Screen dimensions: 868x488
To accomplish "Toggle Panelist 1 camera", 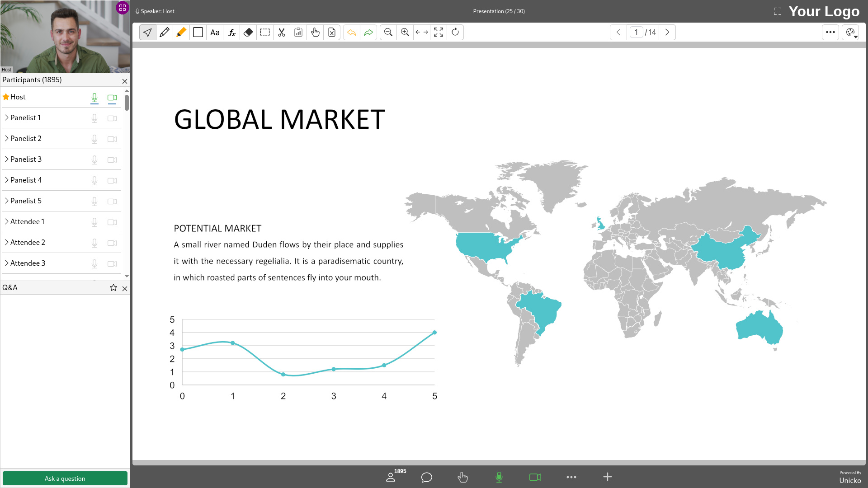I will coord(112,118).
